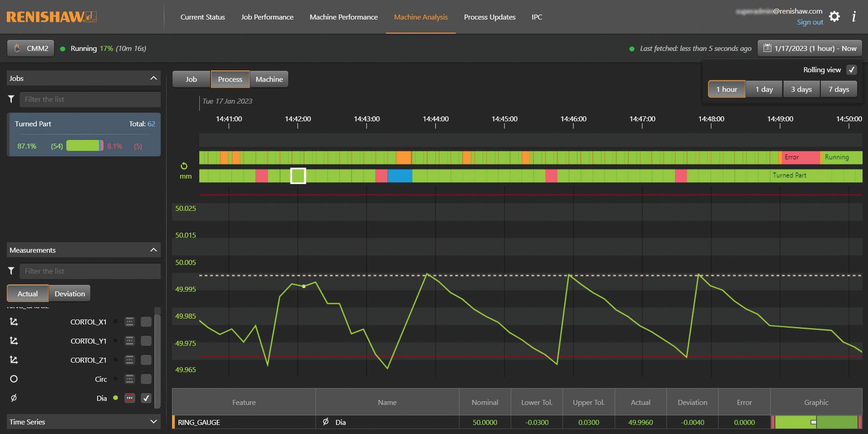Click the Renishaw logo
Image resolution: width=868 pixels, height=434 pixels.
51,17
